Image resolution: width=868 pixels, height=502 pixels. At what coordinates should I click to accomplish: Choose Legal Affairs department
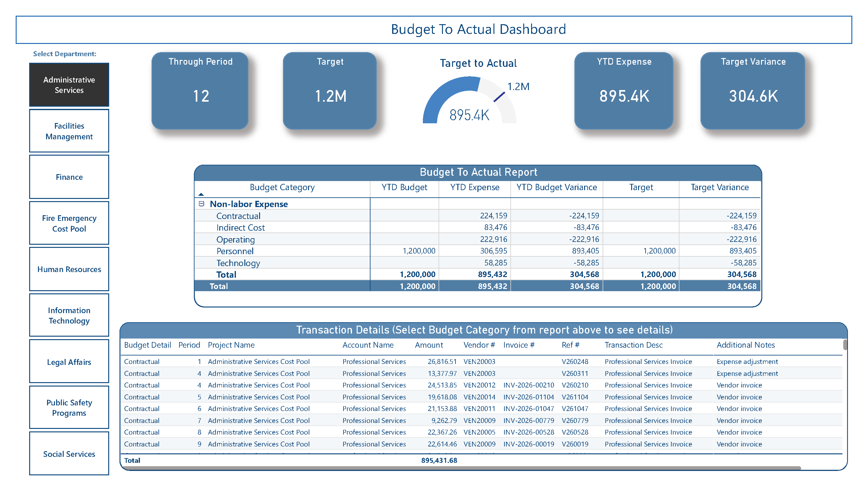click(x=69, y=361)
